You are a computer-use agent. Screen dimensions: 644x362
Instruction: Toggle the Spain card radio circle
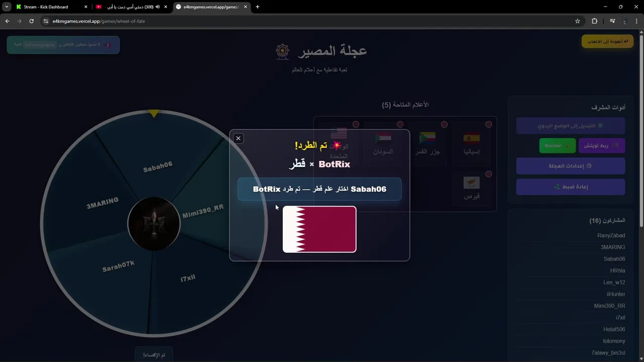(x=489, y=124)
